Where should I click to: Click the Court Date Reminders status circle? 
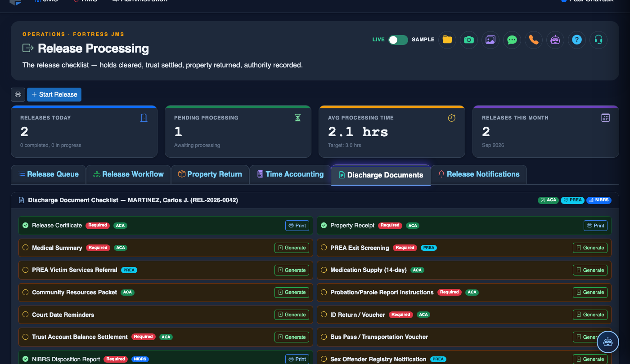tap(26, 315)
